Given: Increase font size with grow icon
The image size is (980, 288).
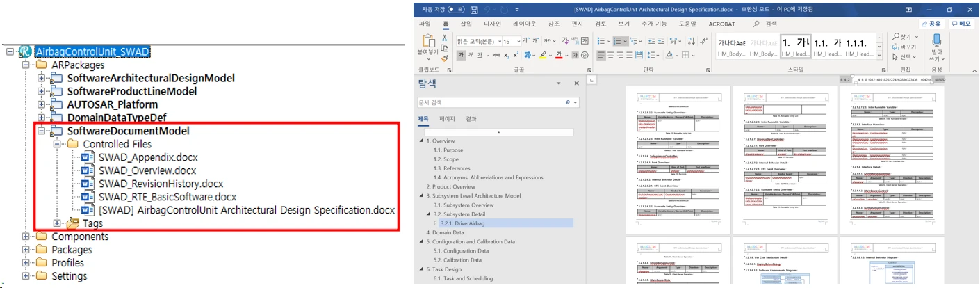Looking at the screenshot, I should 526,41.
